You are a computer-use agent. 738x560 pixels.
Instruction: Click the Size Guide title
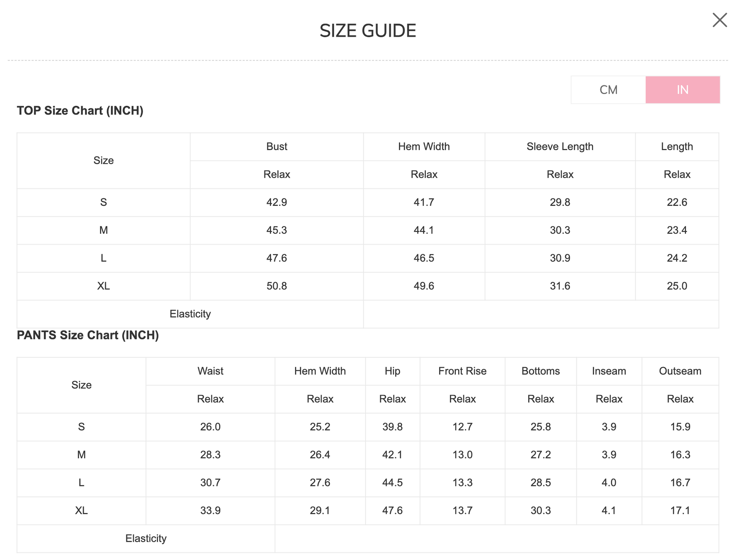[x=368, y=31]
